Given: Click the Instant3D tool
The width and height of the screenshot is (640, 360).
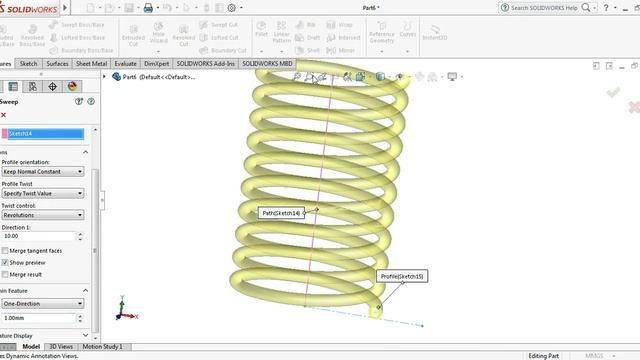Looking at the screenshot, I should (x=435, y=32).
